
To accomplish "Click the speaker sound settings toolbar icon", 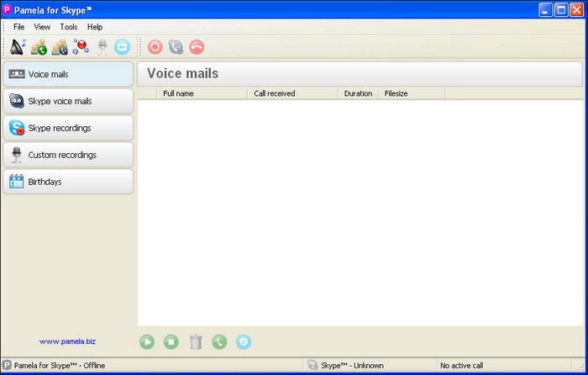I will pyautogui.click(x=18, y=47).
